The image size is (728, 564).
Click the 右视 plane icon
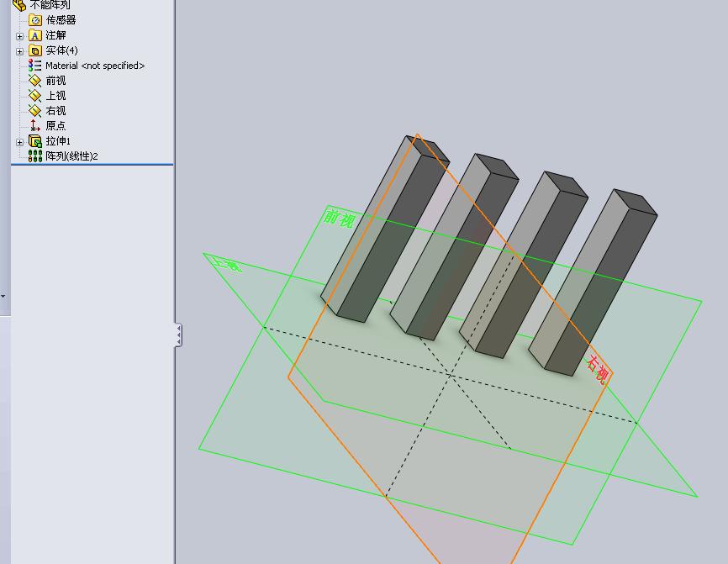pos(34,110)
